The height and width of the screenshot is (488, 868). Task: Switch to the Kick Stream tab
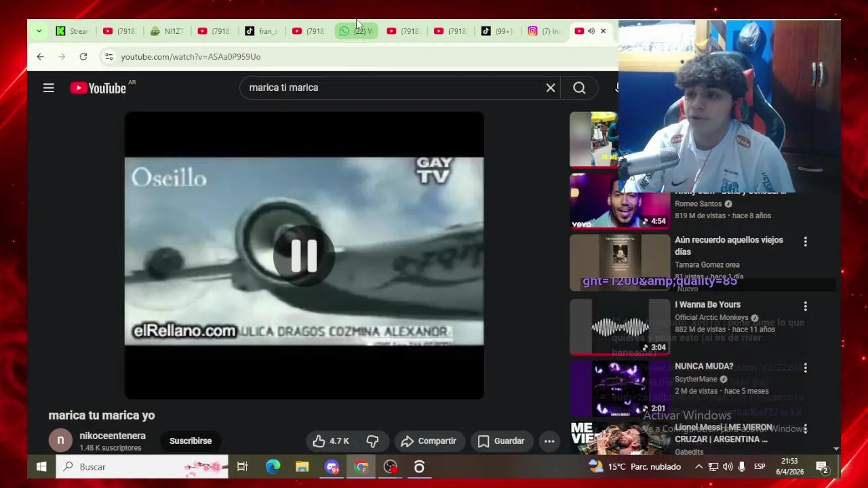[x=72, y=31]
